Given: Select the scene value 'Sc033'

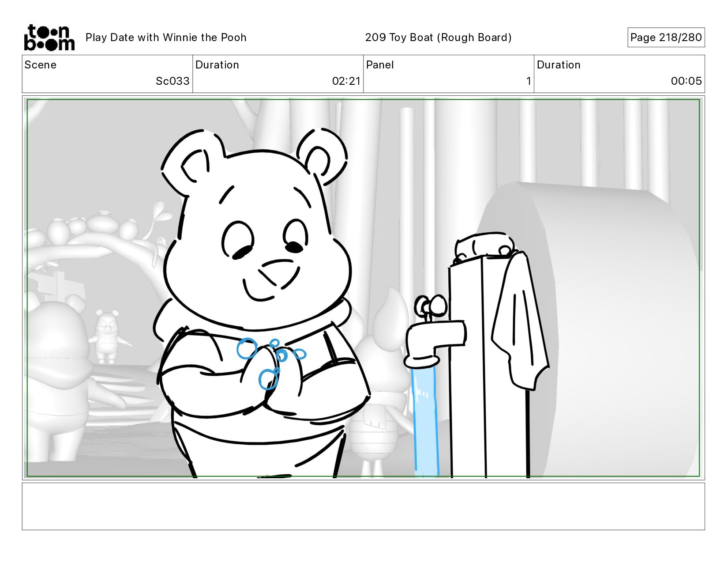Looking at the screenshot, I should pos(173,81).
